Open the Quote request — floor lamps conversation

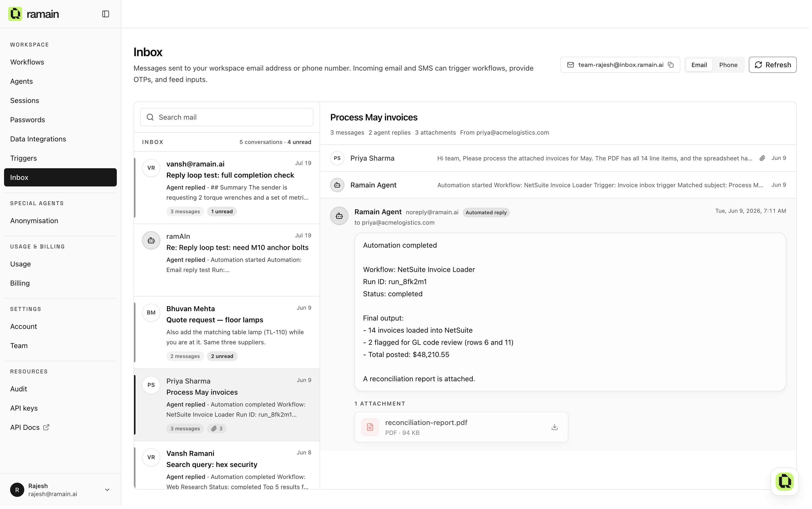point(227,333)
